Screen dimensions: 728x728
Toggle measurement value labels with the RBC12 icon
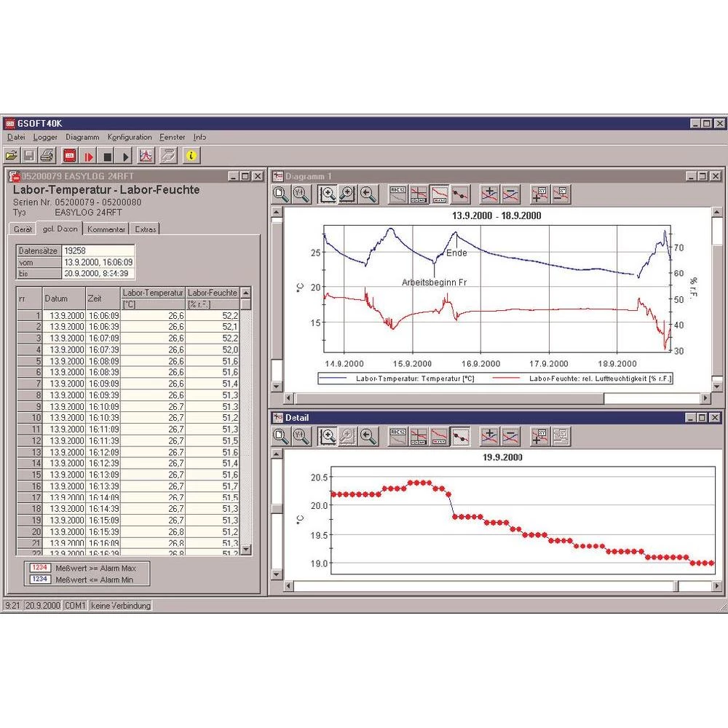tap(397, 194)
